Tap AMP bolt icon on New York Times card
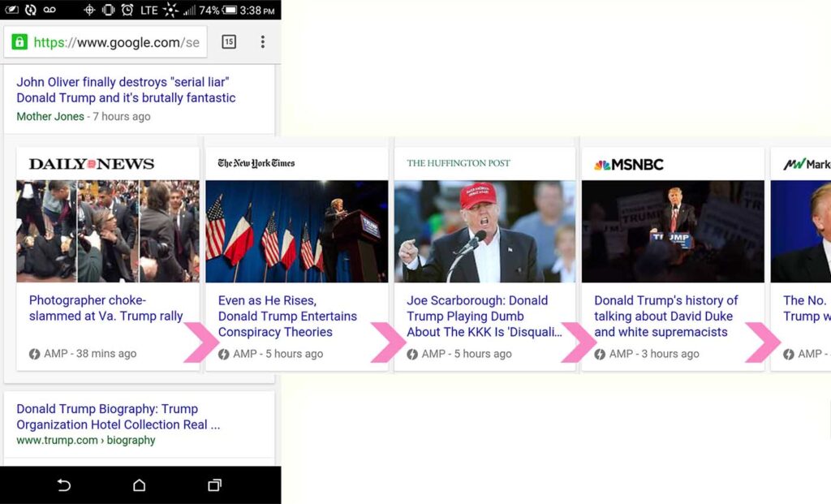Viewport: 831px width, 504px height. pyautogui.click(x=224, y=354)
